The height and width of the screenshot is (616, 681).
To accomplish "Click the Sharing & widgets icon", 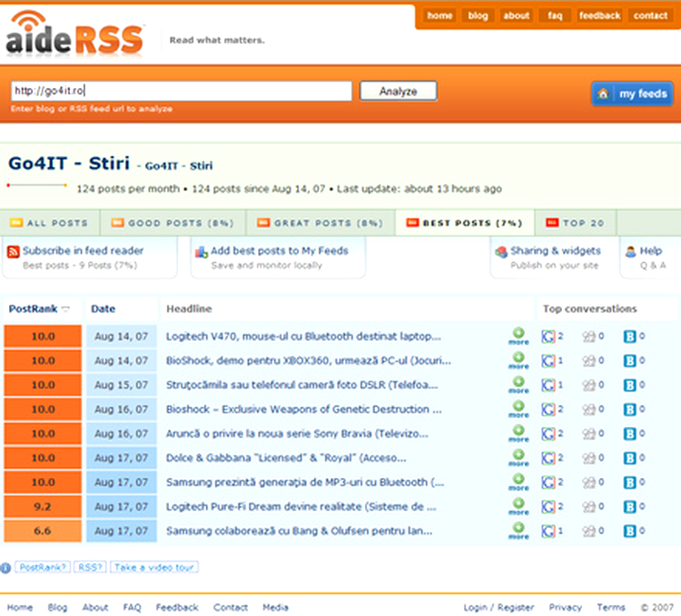I will pyautogui.click(x=501, y=252).
